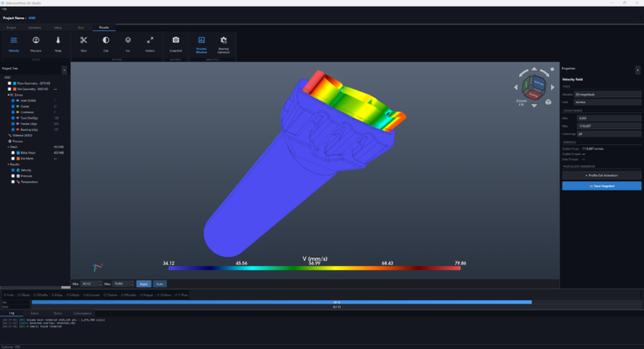Image resolution: width=644 pixels, height=349 pixels.
Task: Open the Solver log tab
Action: pos(34,313)
